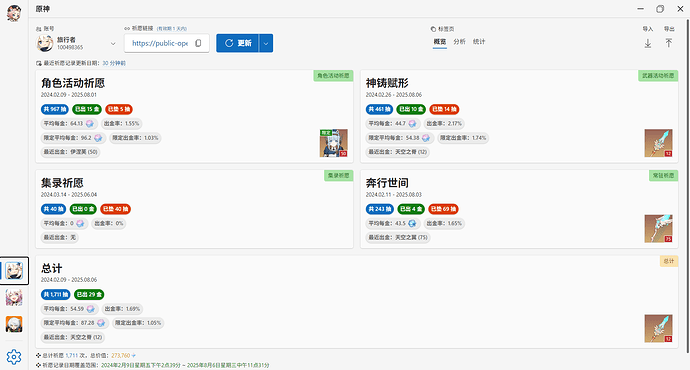
Task: Select the Honkai Star Rail game icon in sidebar
Action: [14, 298]
